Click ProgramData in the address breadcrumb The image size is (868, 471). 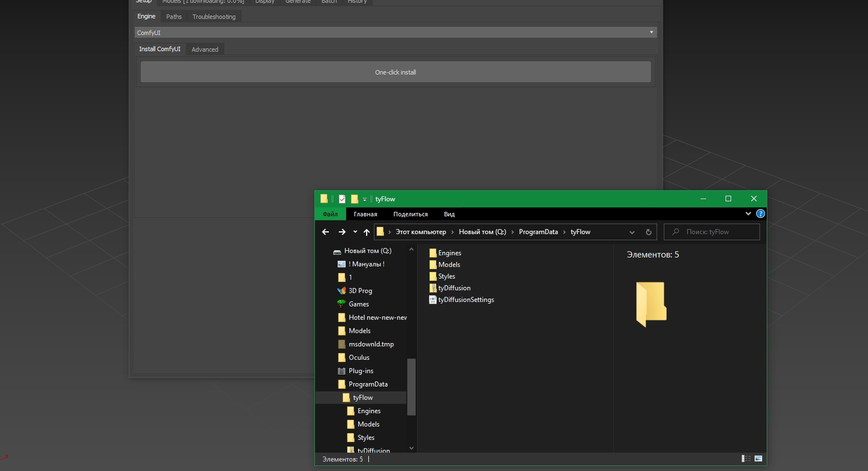pos(538,232)
